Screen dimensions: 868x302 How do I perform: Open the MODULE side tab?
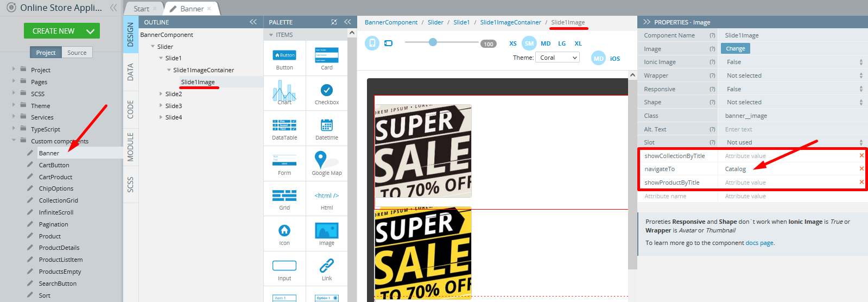(x=130, y=147)
